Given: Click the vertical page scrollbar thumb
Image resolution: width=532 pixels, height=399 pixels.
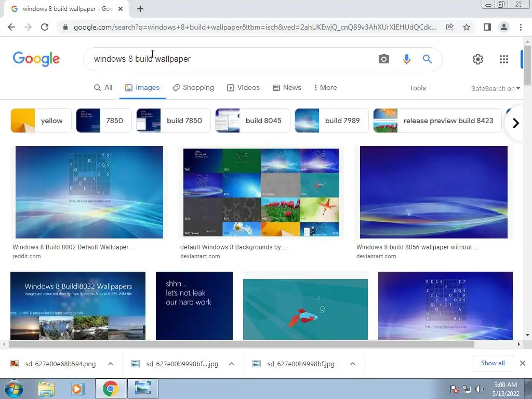Looking at the screenshot, I should pyautogui.click(x=527, y=65).
